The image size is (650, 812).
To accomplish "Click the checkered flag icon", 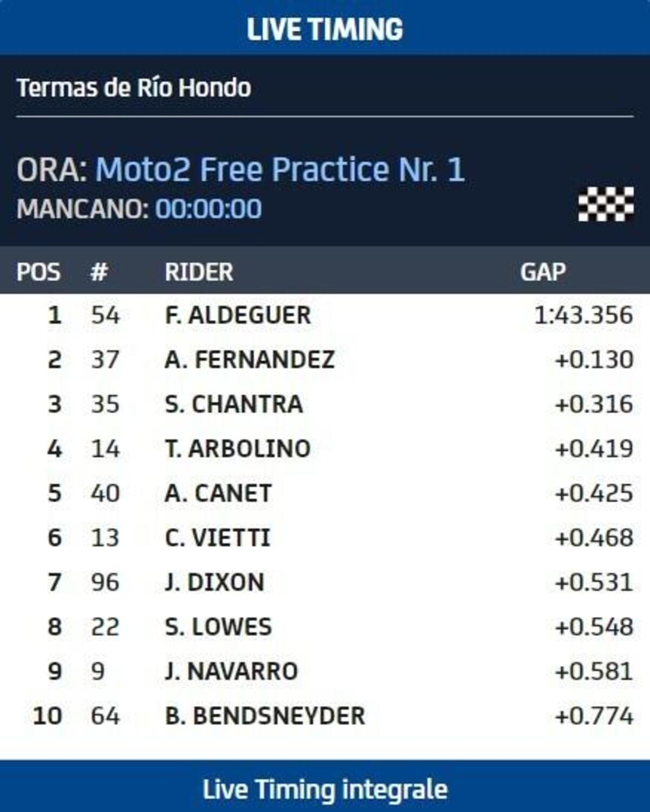I will [x=606, y=204].
